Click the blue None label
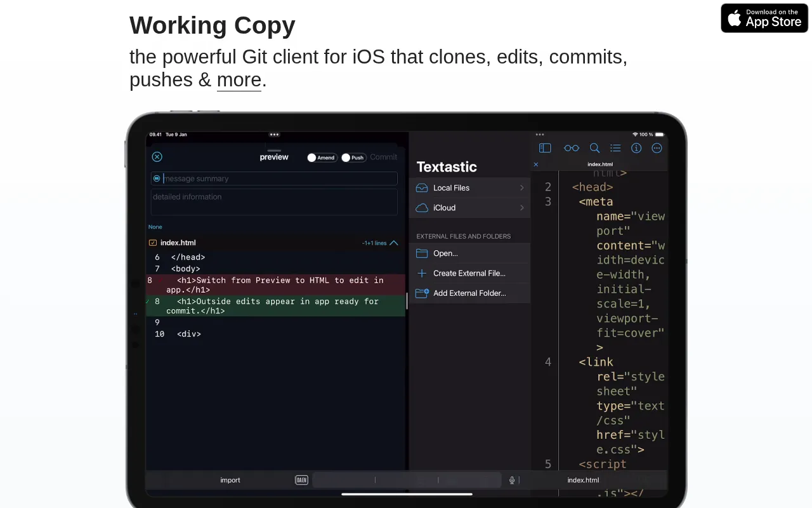The height and width of the screenshot is (508, 812). 155,227
